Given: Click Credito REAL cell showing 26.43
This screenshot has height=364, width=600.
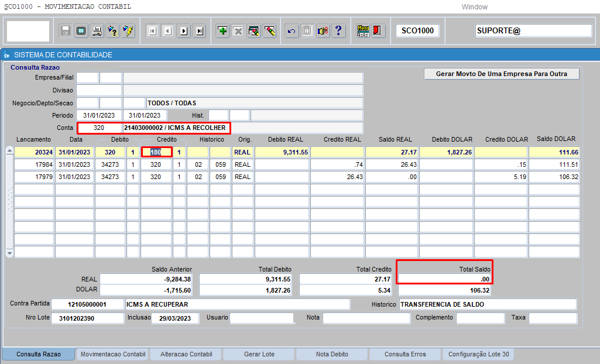Looking at the screenshot, I should tap(337, 177).
